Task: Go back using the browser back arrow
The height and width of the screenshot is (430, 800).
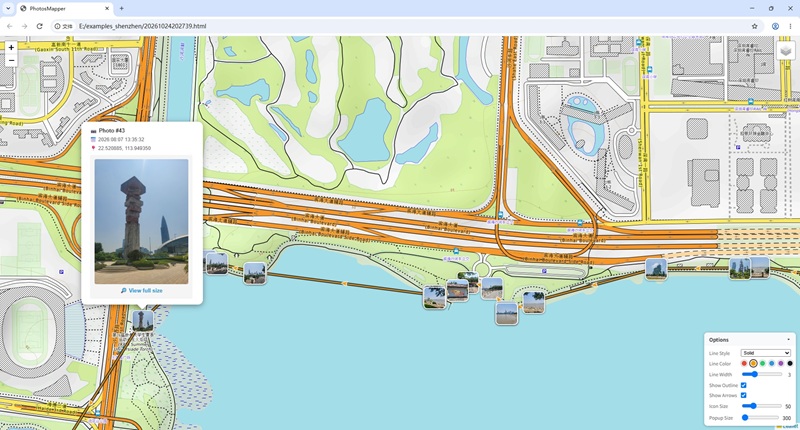Action: [10, 26]
